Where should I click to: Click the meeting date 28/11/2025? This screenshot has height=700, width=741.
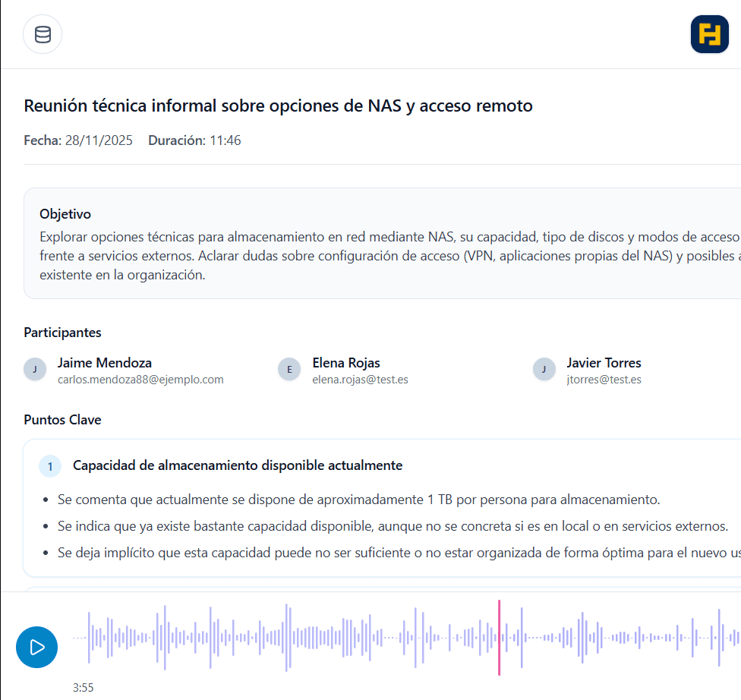click(x=99, y=140)
